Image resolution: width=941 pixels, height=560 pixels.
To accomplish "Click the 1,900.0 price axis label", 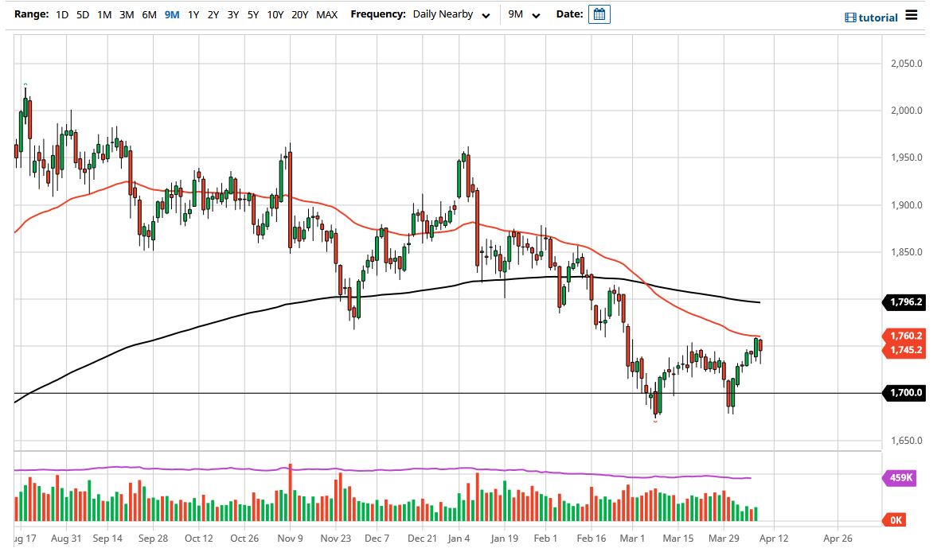I will [906, 205].
